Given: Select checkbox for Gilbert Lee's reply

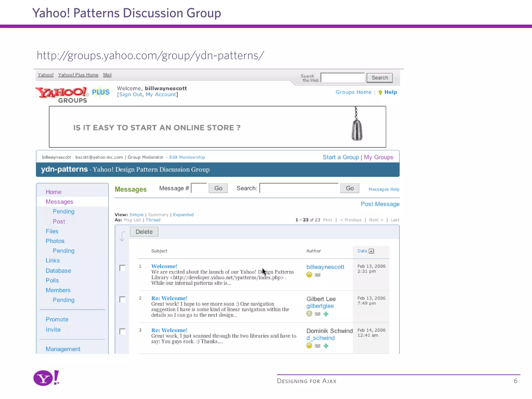Looking at the screenshot, I should pos(122,299).
